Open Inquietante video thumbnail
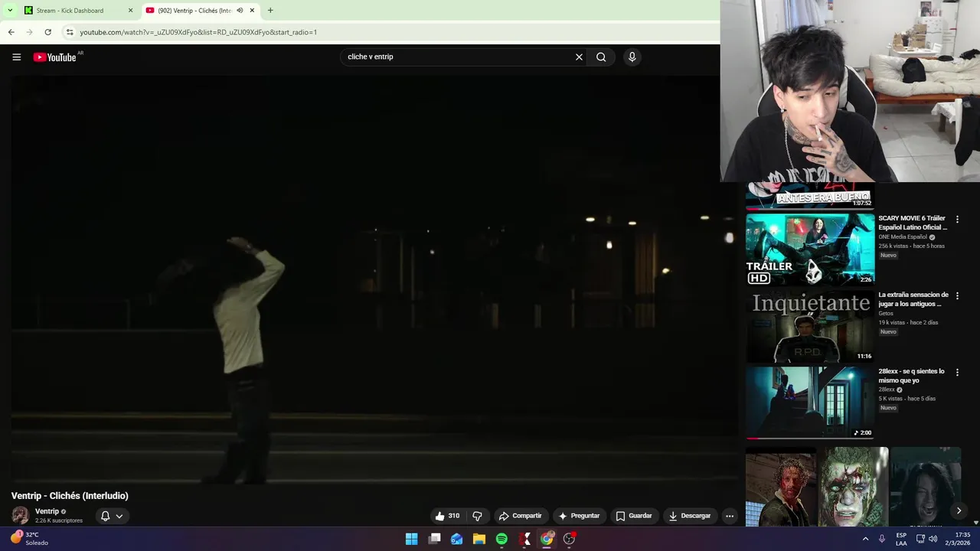The image size is (980, 551). pos(810,325)
